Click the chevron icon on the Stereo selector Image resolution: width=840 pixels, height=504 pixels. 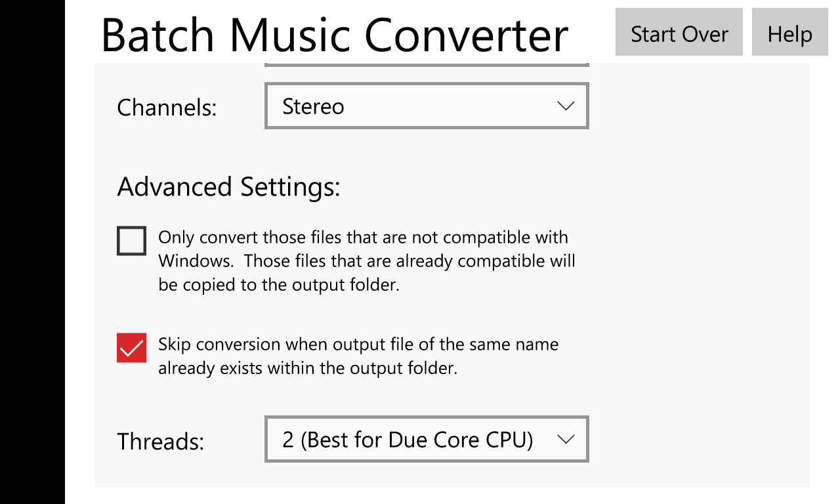point(565,106)
